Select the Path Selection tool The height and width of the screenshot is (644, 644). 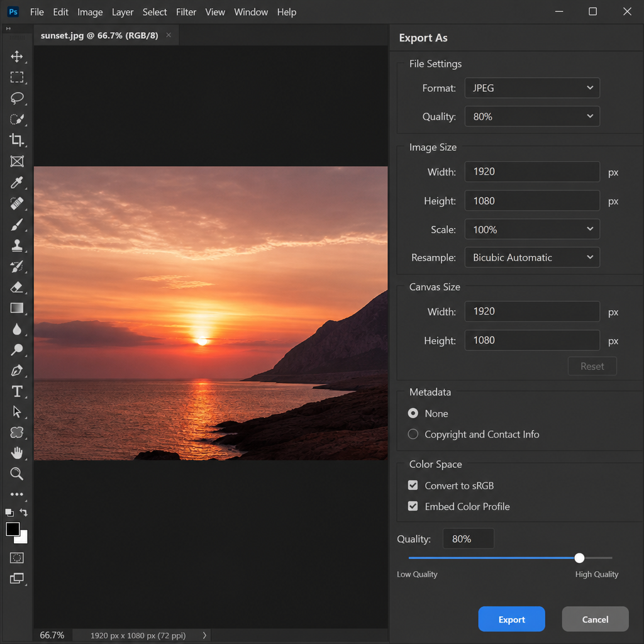pos(16,411)
